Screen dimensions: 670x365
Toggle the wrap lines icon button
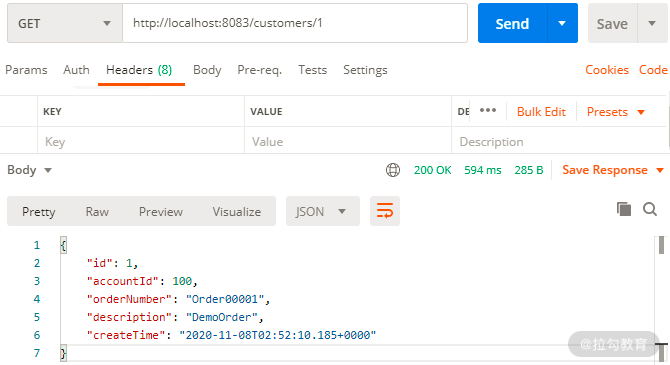click(385, 211)
